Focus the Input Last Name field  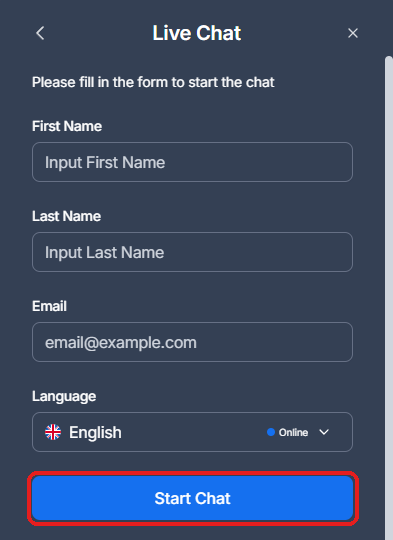[192, 252]
